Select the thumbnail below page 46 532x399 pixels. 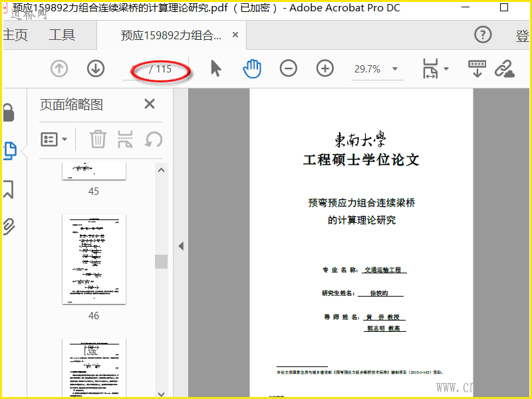(x=94, y=368)
